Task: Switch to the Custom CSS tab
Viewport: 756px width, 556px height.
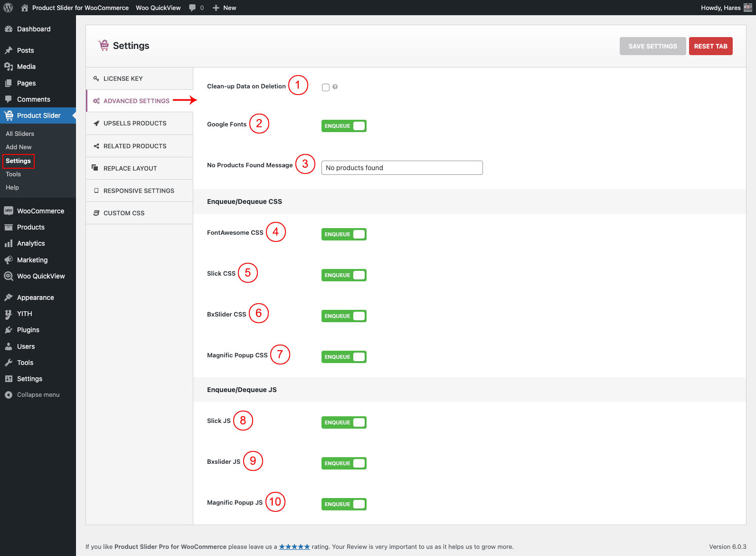Action: point(124,213)
